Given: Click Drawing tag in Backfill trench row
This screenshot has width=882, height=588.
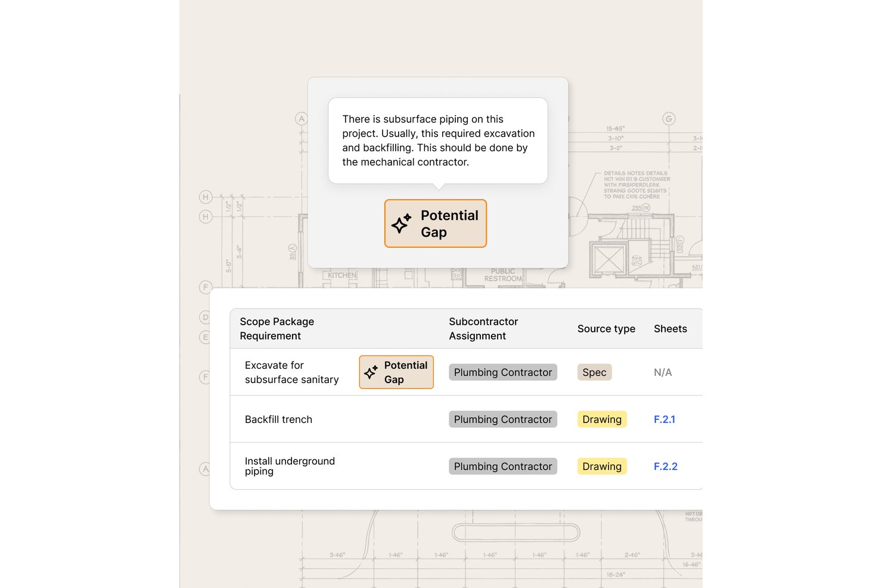Looking at the screenshot, I should coord(602,419).
